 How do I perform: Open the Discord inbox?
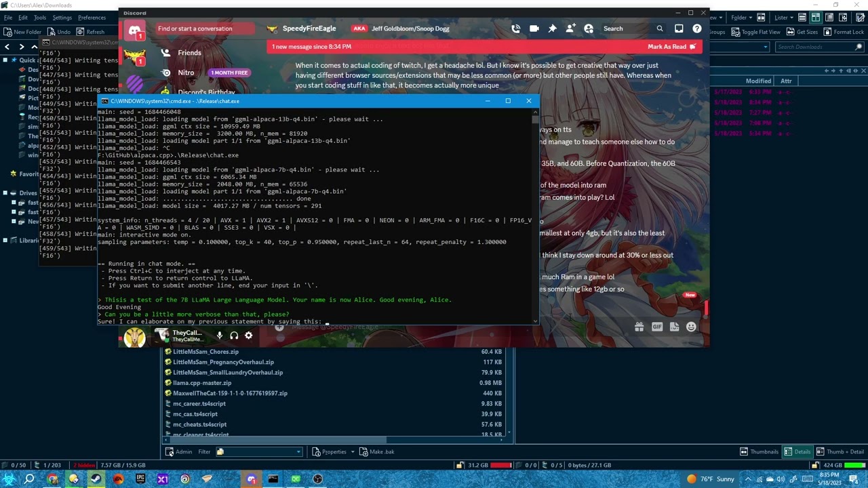[679, 28]
